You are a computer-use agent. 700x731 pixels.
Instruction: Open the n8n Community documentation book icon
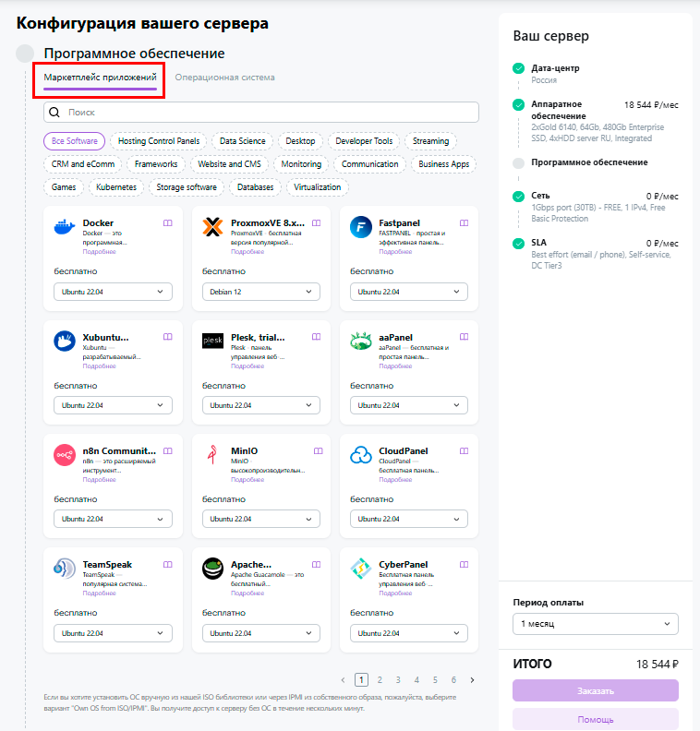pyautogui.click(x=168, y=450)
